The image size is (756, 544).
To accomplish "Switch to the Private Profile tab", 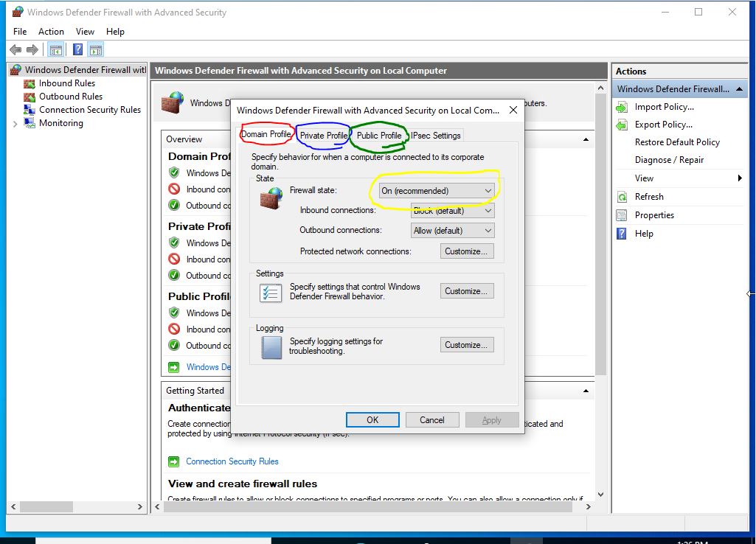I will point(324,136).
